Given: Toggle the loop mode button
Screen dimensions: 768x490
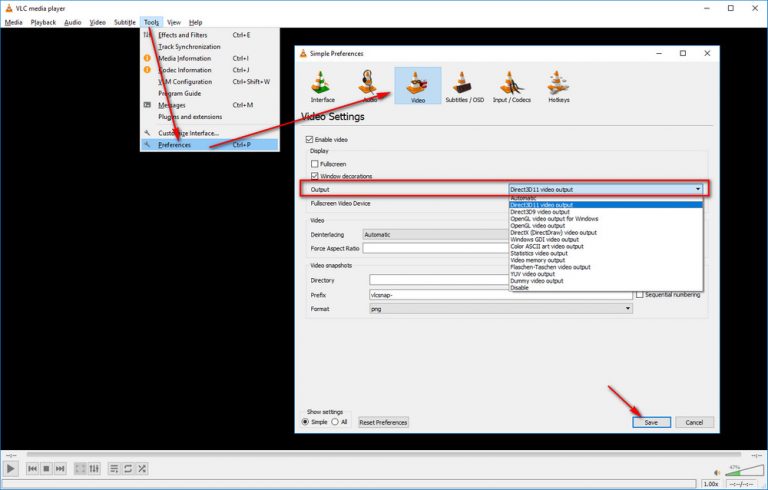Looking at the screenshot, I should pos(128,469).
